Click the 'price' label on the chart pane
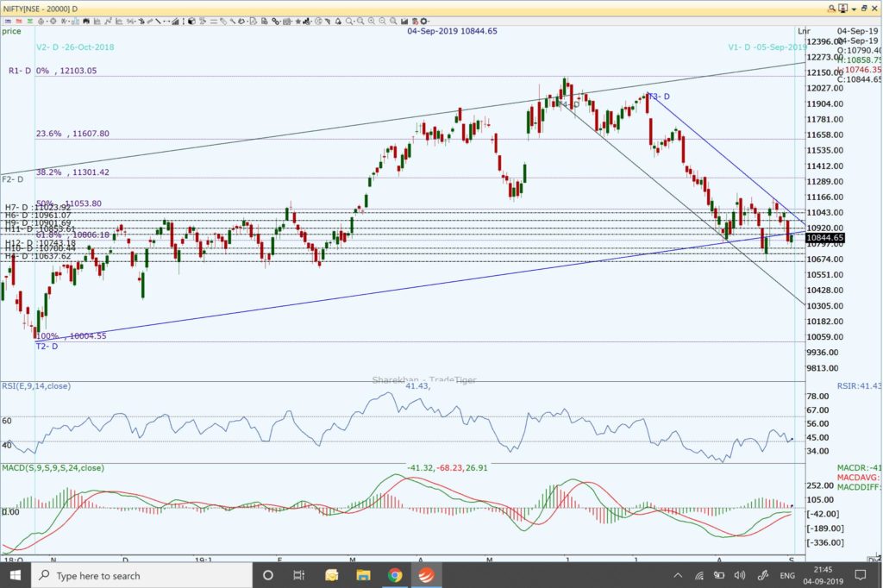This screenshot has width=883, height=588. [x=11, y=31]
